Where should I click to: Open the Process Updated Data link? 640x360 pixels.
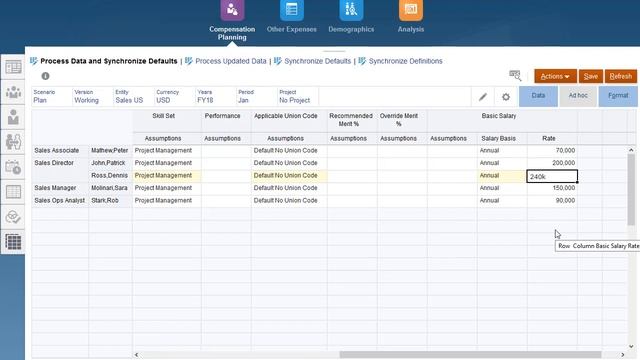[x=231, y=61]
